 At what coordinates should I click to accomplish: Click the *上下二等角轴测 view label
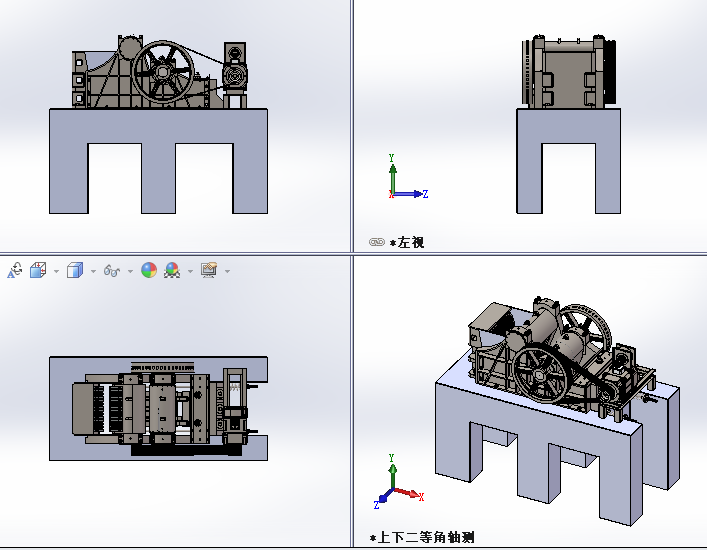pos(422,537)
